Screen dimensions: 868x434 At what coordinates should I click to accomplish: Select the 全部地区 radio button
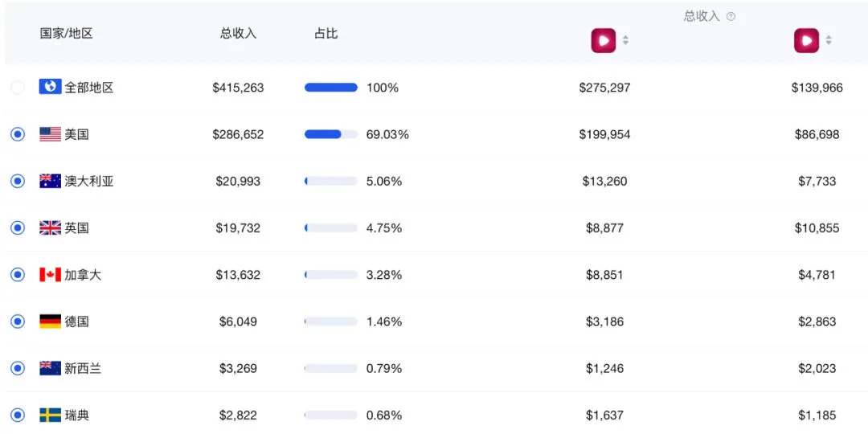[x=18, y=88]
